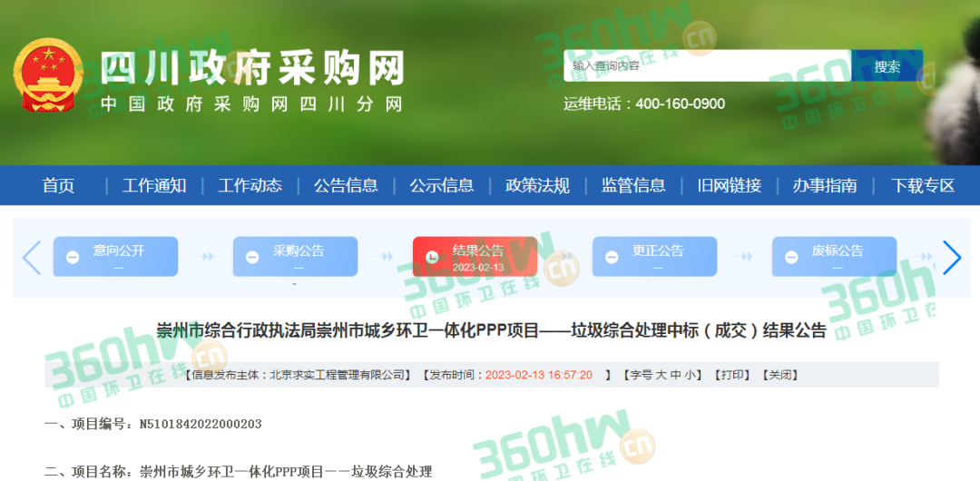Click the publisher 北京求实工程管理有限公司 text
This screenshot has width=980, height=481.
[337, 376]
